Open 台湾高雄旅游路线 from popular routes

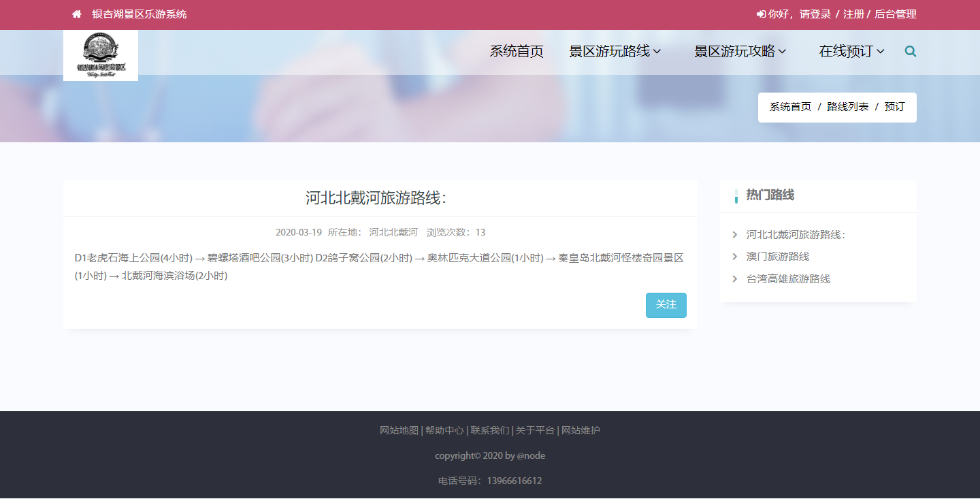pos(788,278)
